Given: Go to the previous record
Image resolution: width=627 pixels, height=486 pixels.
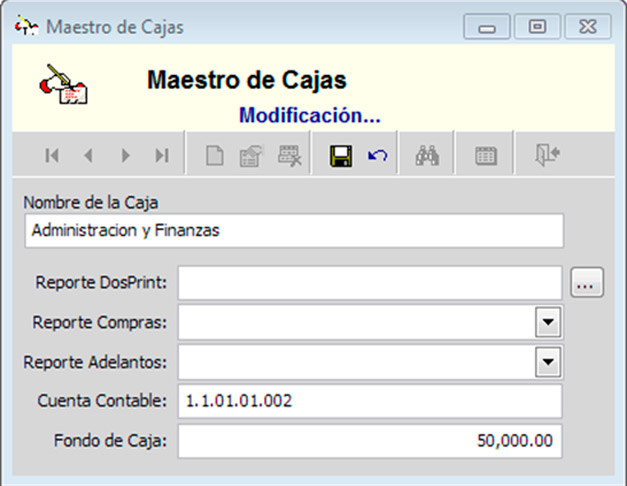Looking at the screenshot, I should point(88,156).
